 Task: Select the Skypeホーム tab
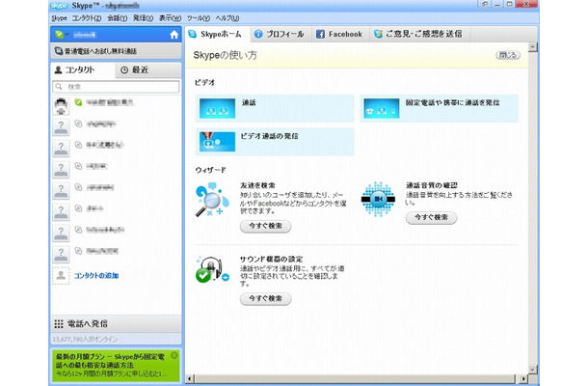pyautogui.click(x=216, y=34)
